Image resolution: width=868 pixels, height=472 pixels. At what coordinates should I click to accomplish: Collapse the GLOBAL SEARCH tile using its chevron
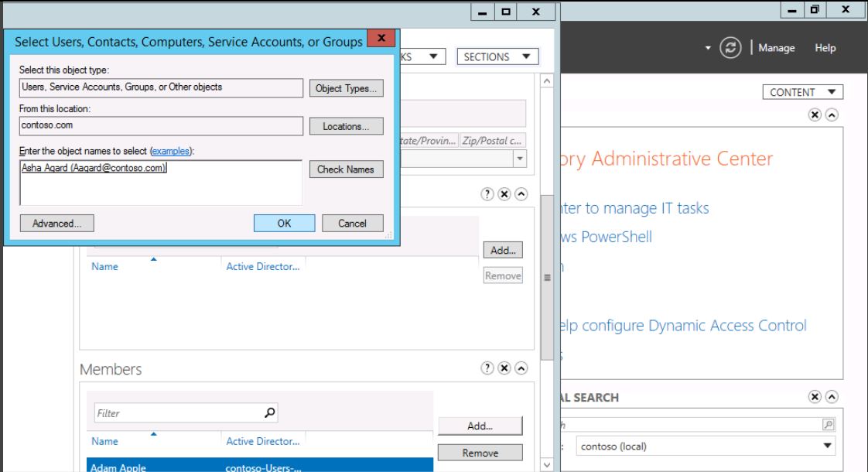pos(831,398)
